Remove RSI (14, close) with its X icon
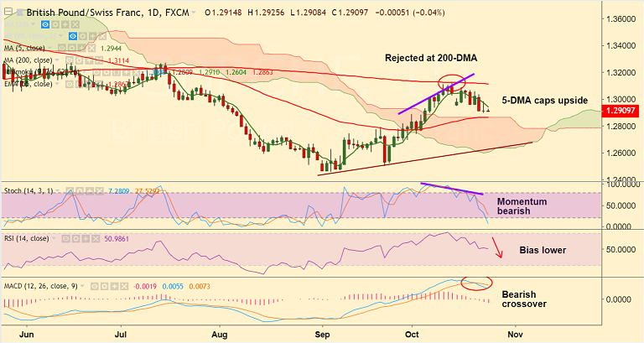This screenshot has width=644, height=343. pos(96,239)
